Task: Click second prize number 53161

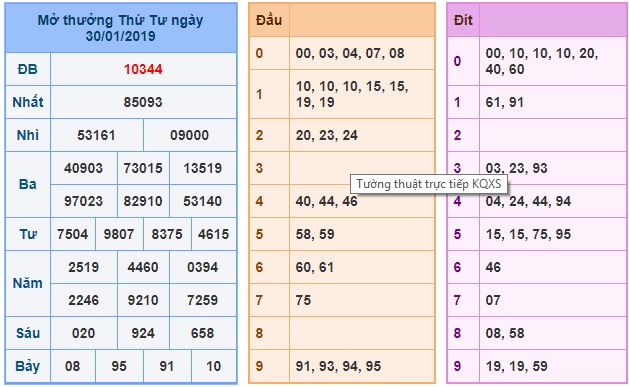Action: [96, 135]
